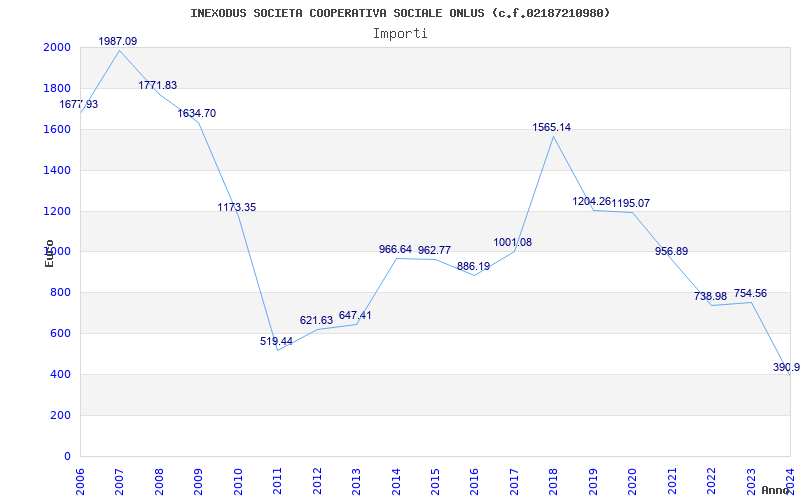Image resolution: width=800 pixels, height=500 pixels.
Task: Select the 754.56 data label
Action: pos(750,293)
